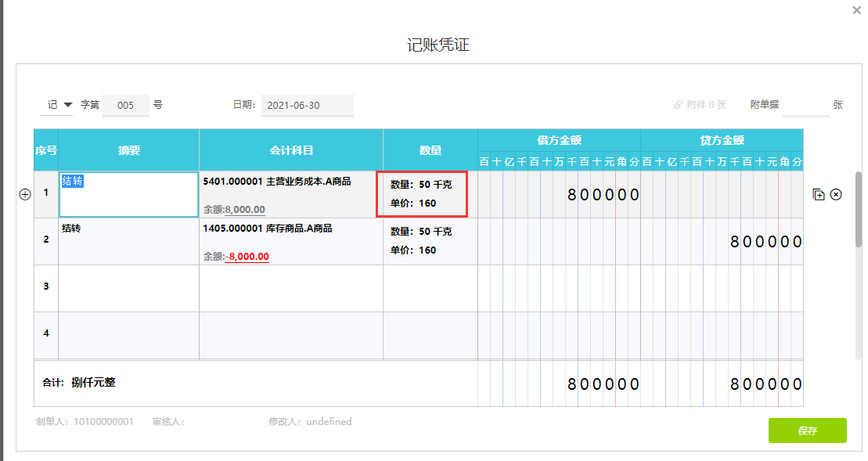Image resolution: width=868 pixels, height=461 pixels.
Task: Click the red -8,000.00 balance link in row 2
Action: click(x=247, y=257)
